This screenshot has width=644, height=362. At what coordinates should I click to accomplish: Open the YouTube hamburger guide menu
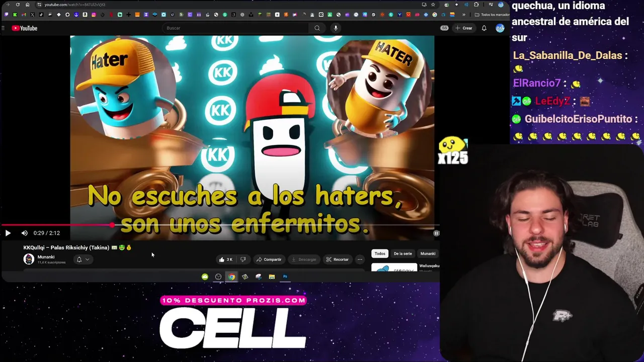tap(3, 28)
